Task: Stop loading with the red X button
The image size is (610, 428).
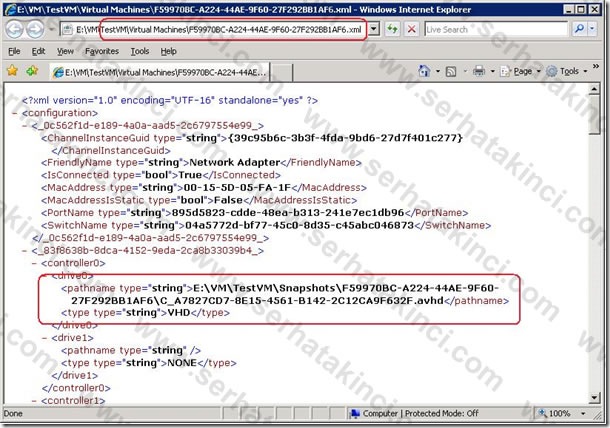Action: coord(411,30)
